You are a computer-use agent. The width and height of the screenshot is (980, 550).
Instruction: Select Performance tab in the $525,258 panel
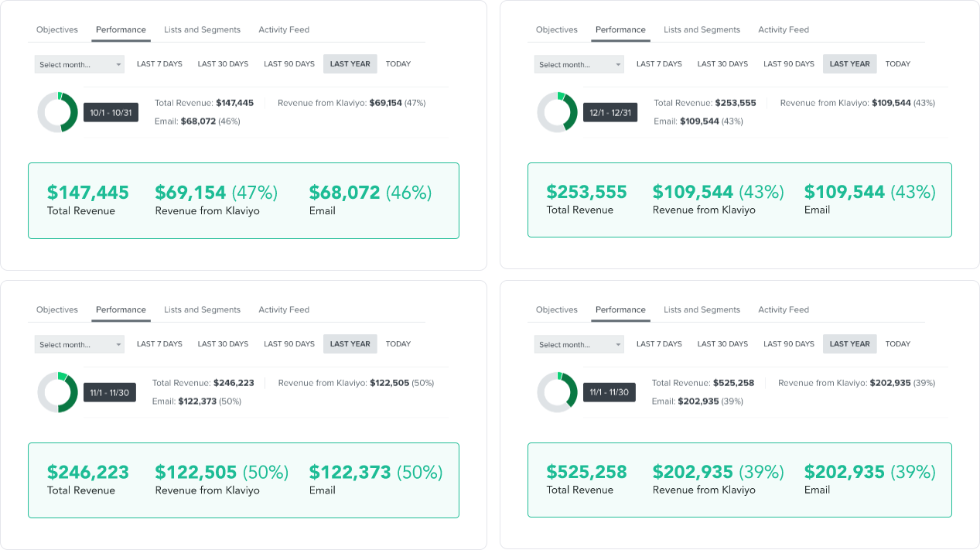click(620, 309)
